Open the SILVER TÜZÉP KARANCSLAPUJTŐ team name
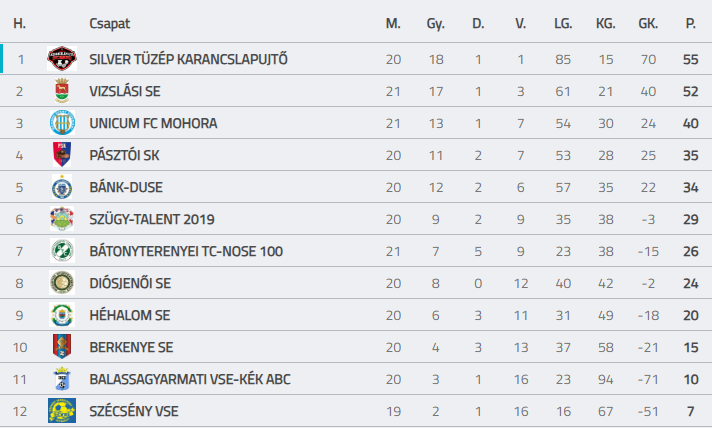The image size is (712, 428). click(188, 59)
